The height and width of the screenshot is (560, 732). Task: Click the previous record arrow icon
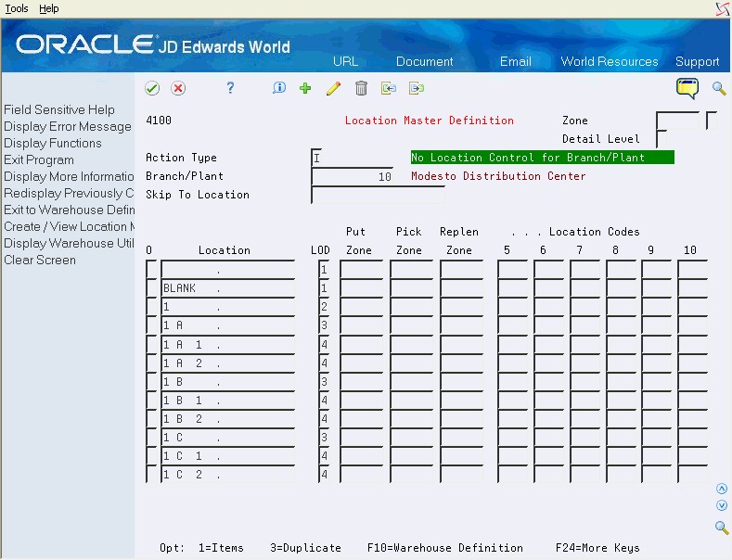[389, 88]
